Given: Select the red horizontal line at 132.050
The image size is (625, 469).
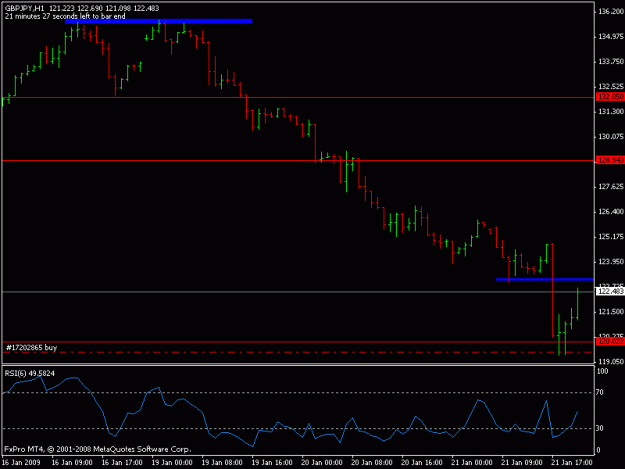Looking at the screenshot, I should 298,97.
